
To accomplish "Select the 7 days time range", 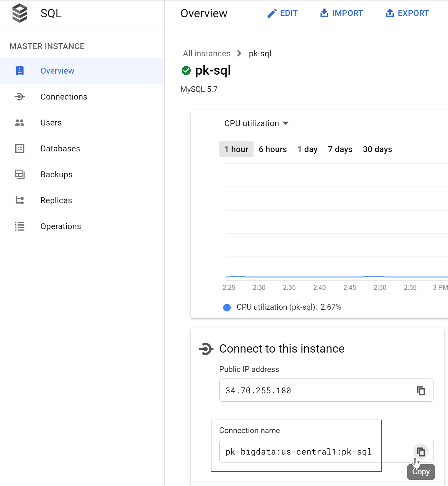I will click(x=340, y=149).
